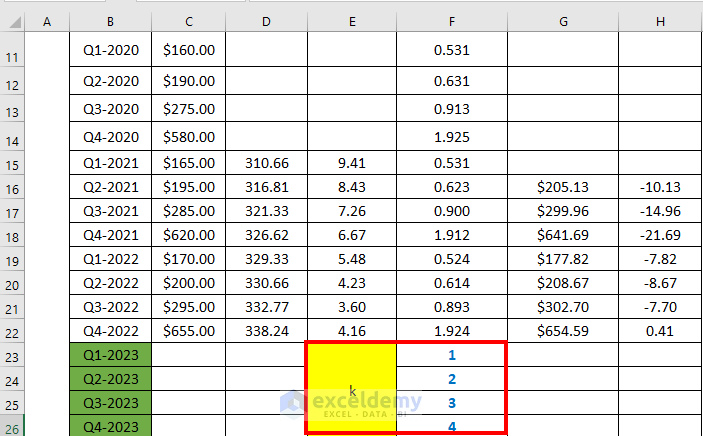Image resolution: width=703 pixels, height=436 pixels.
Task: Select row 22 header
Action: 12,331
